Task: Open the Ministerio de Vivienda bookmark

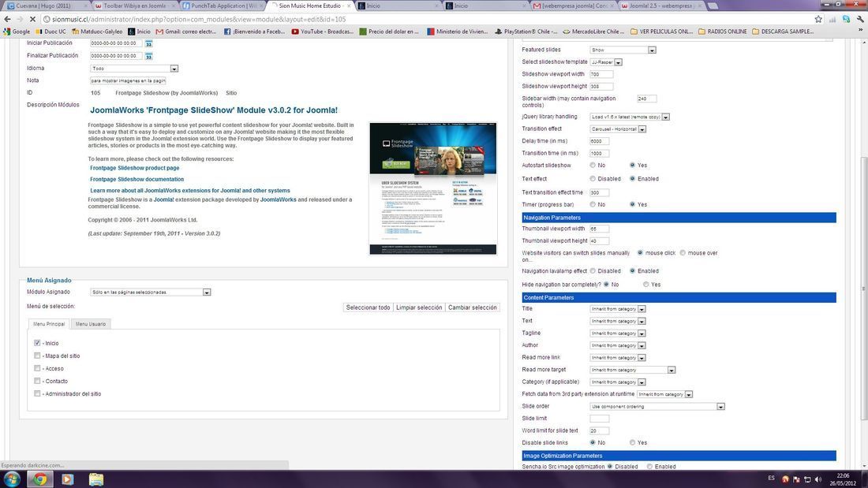Action: (x=457, y=32)
